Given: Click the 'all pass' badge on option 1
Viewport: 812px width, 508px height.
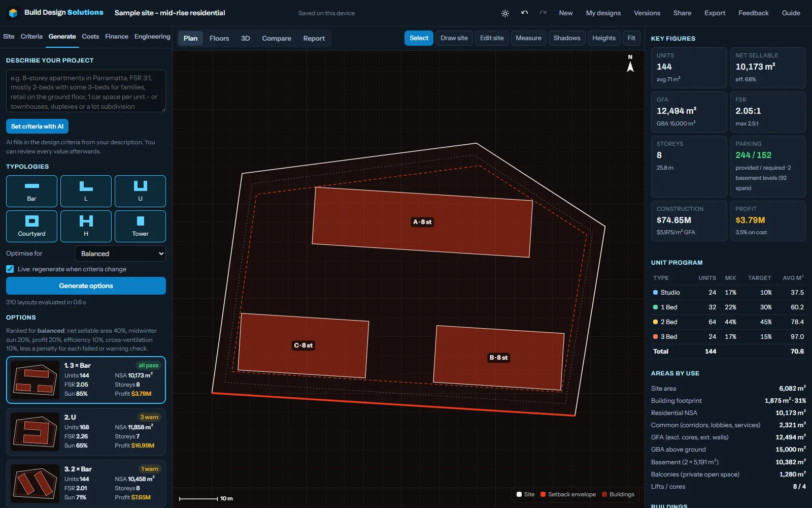Looking at the screenshot, I should pyautogui.click(x=148, y=365).
